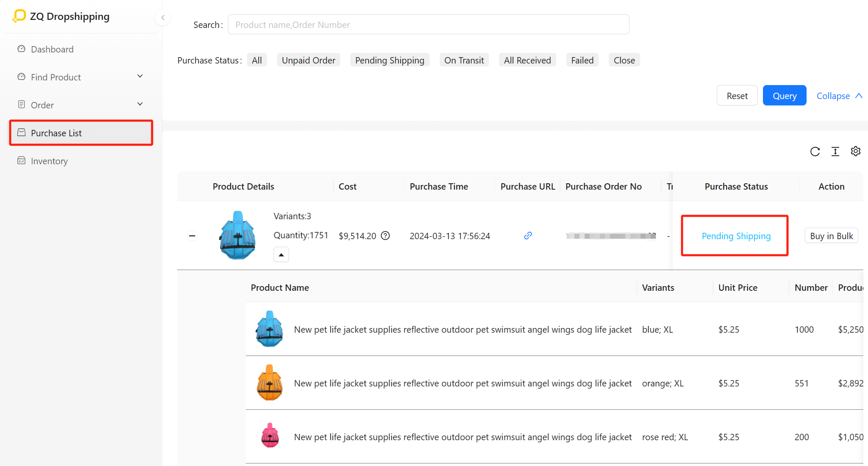Click the Variants:3 text
Image resolution: width=868 pixels, height=466 pixels.
pyautogui.click(x=292, y=216)
